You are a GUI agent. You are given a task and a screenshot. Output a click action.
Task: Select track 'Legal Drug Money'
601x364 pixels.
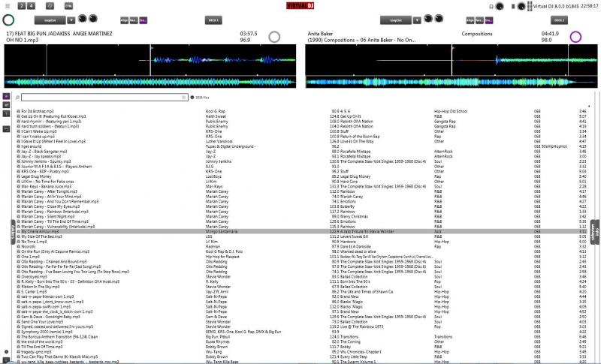coord(36,176)
